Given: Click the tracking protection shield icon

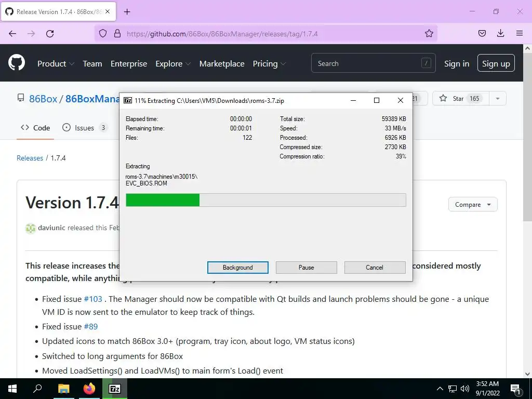Looking at the screenshot, I should click(103, 33).
